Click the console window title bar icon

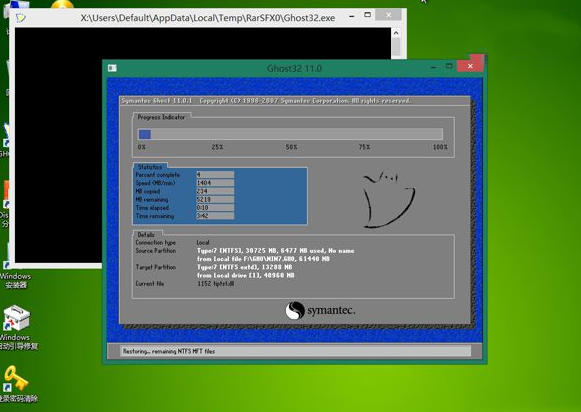pos(21,17)
